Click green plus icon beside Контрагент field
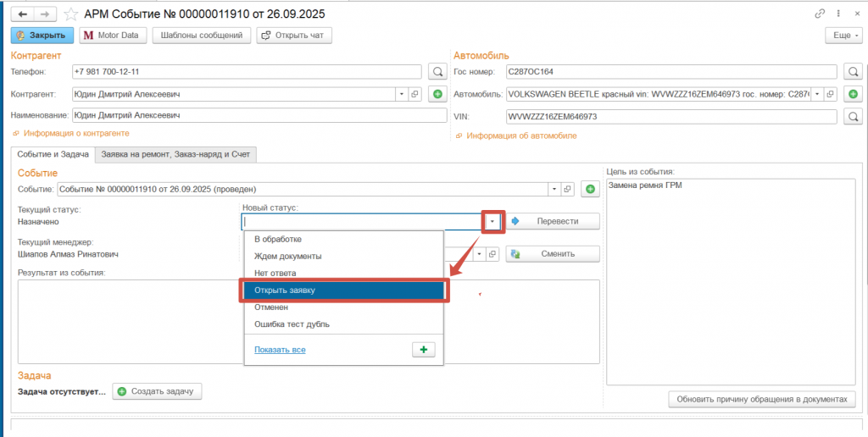The image size is (868, 437). tap(437, 94)
